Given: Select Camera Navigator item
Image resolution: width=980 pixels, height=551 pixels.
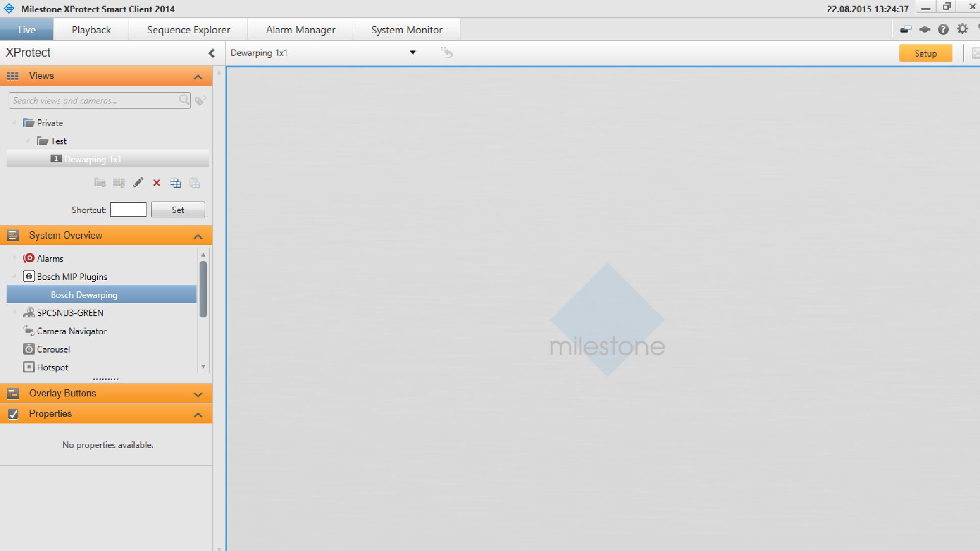Looking at the screenshot, I should (x=71, y=331).
